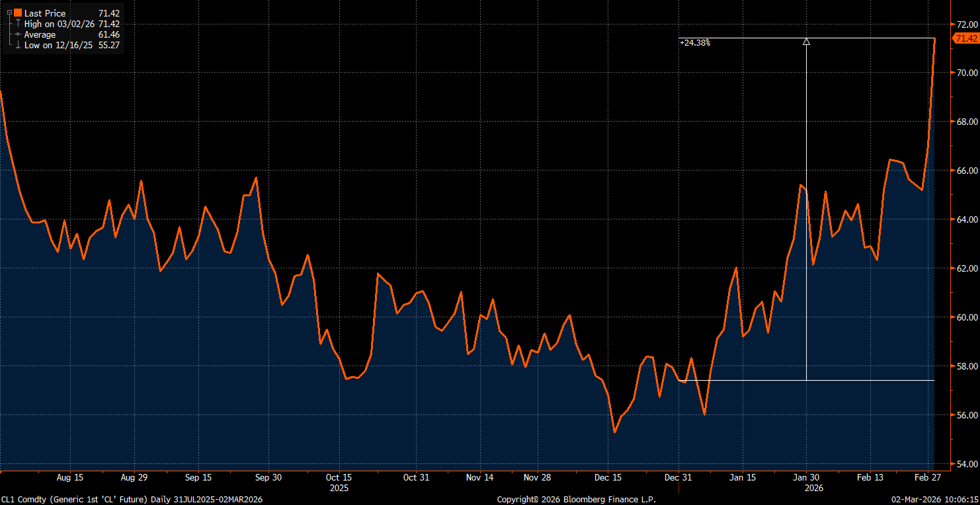
Task: Click the Jan 30 date on x-axis
Action: (806, 477)
